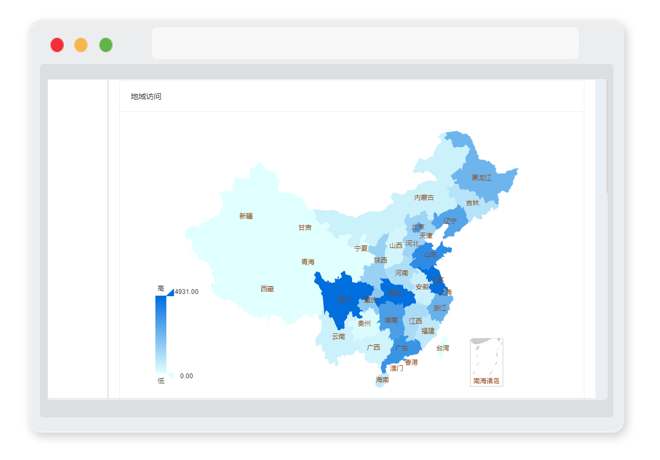This screenshot has width=660, height=460.
Task: Click the 北京 municipality label
Action: click(418, 227)
